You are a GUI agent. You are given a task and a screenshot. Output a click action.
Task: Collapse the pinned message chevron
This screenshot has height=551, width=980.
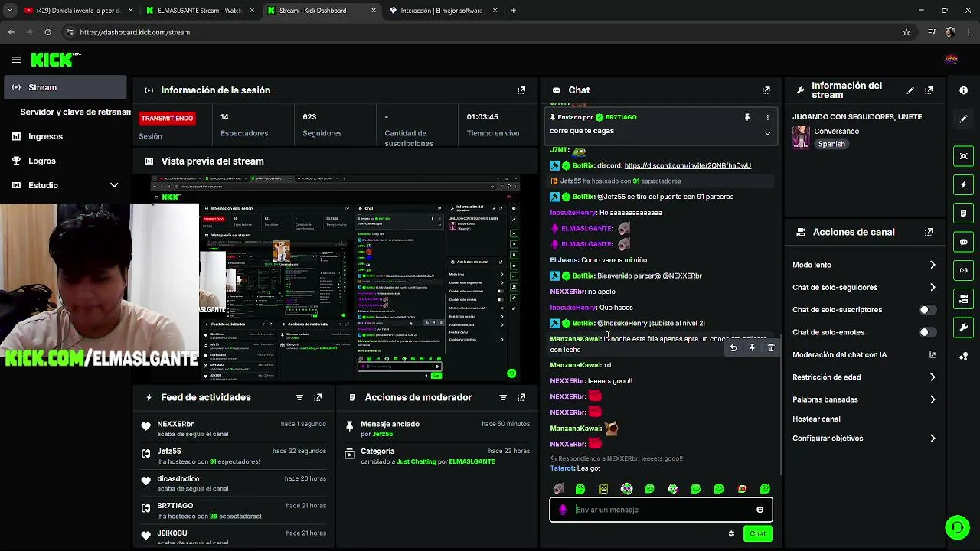767,133
